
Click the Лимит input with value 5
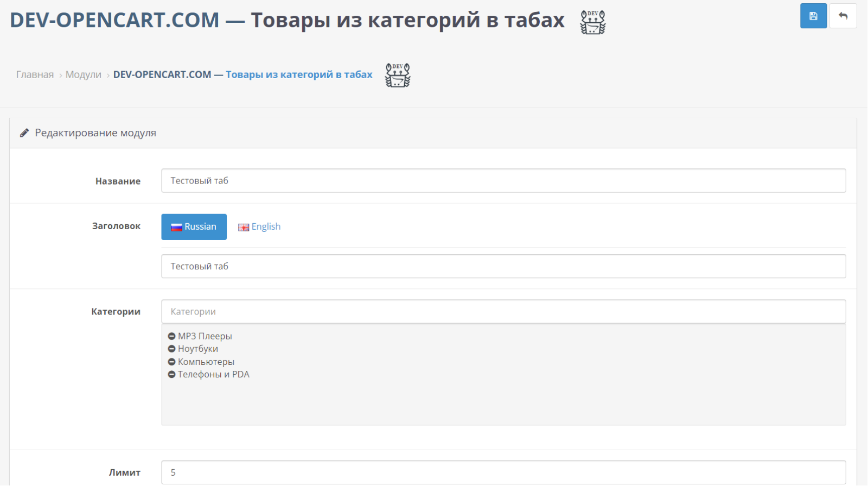click(x=503, y=472)
